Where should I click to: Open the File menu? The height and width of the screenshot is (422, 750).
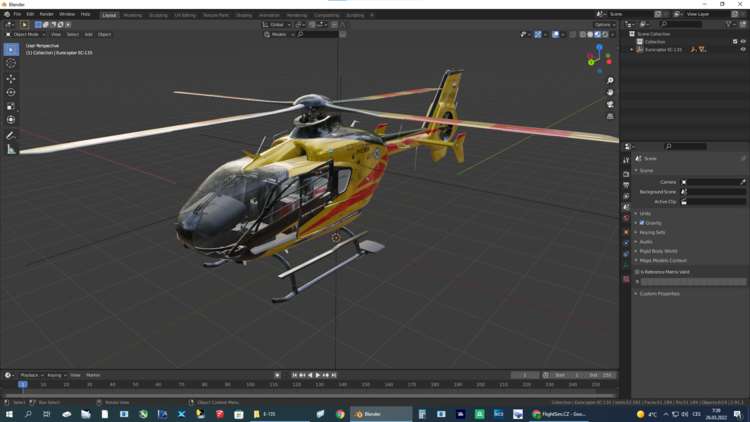17,14
